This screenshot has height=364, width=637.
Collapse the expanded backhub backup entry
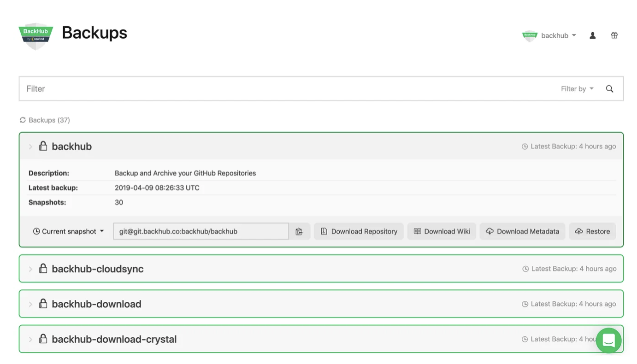(30, 146)
